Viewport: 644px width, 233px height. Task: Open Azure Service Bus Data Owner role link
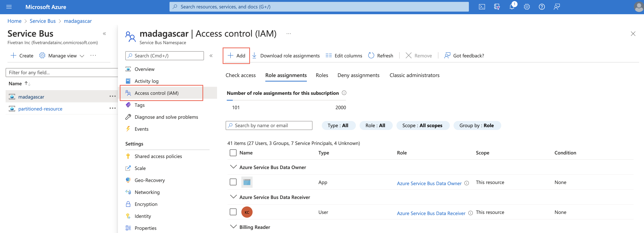pos(429,183)
